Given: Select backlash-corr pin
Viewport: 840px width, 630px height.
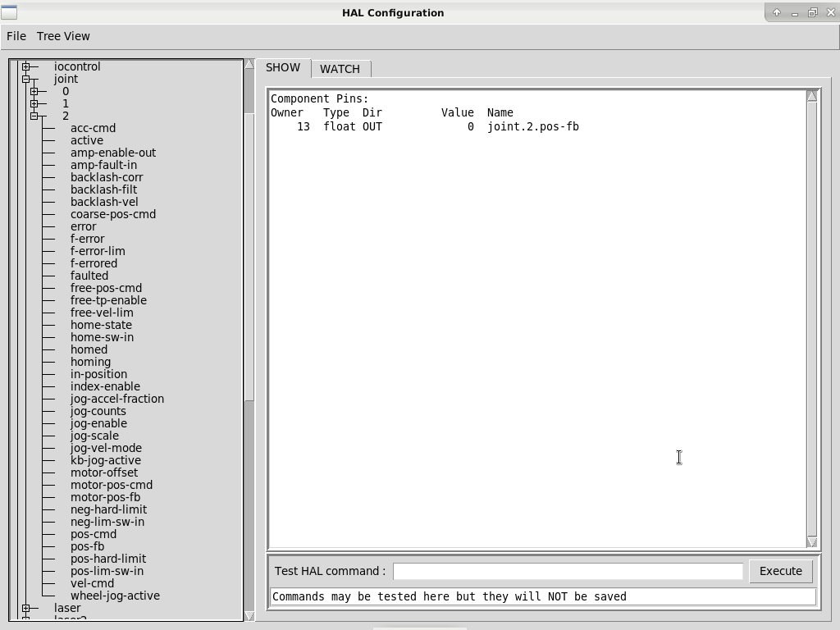Looking at the screenshot, I should coord(107,177).
